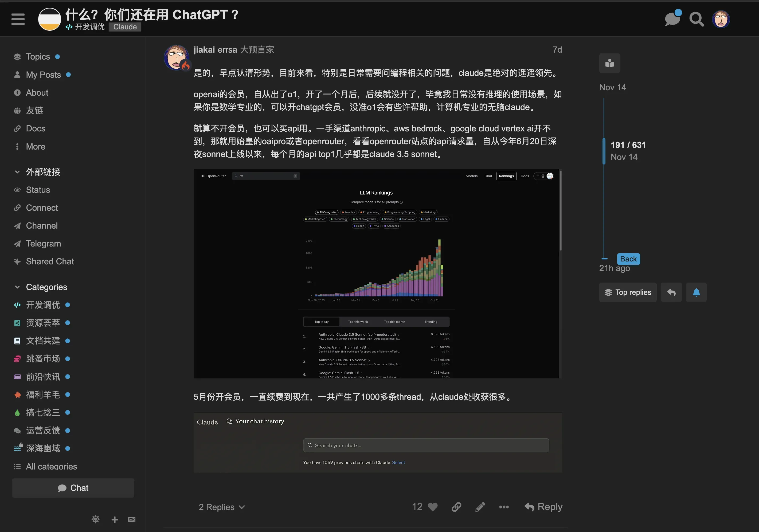Click the plus icon in sidebar footer

[115, 520]
